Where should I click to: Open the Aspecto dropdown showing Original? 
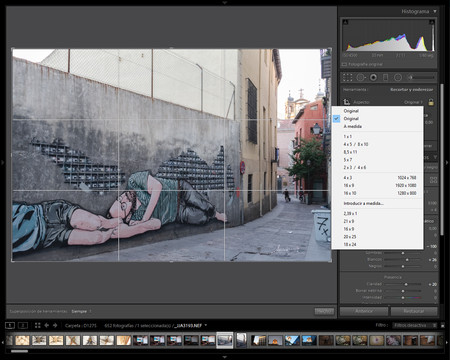413,102
